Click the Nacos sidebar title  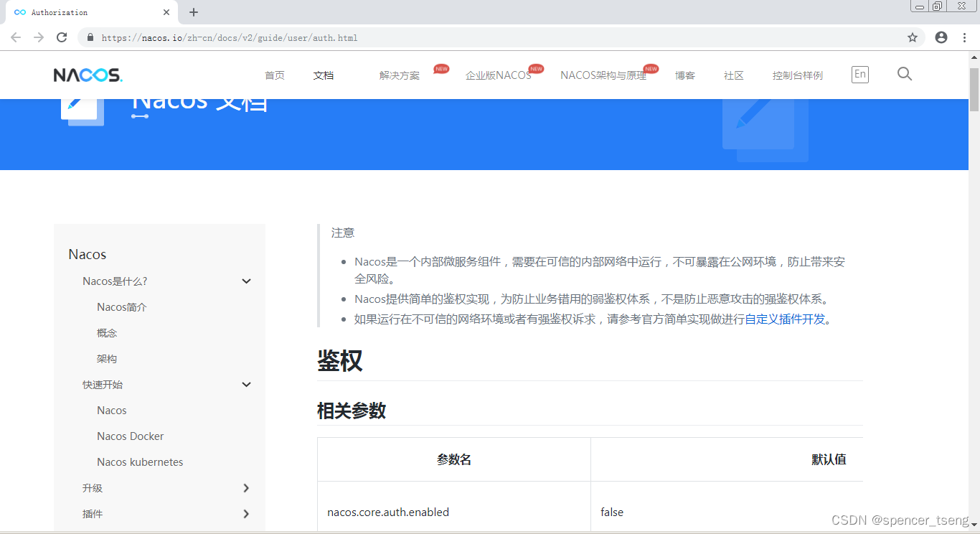pyautogui.click(x=88, y=254)
